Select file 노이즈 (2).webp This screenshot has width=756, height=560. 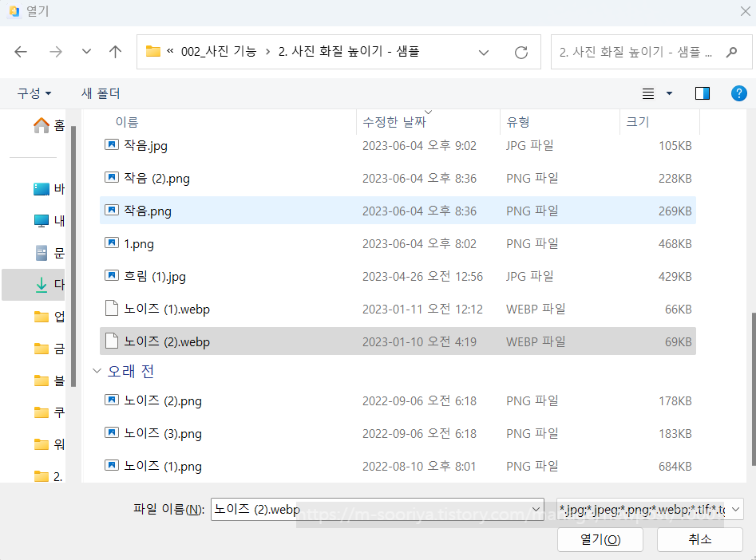398,341
